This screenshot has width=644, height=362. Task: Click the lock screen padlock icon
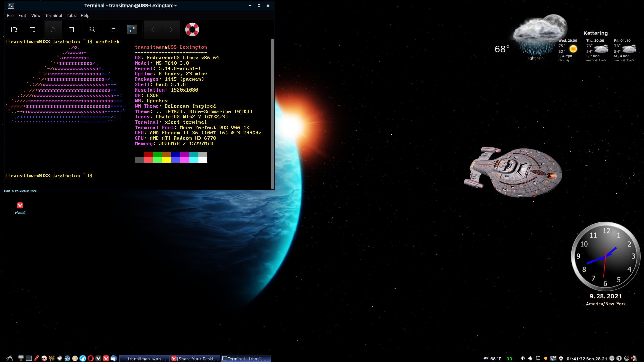point(627,358)
